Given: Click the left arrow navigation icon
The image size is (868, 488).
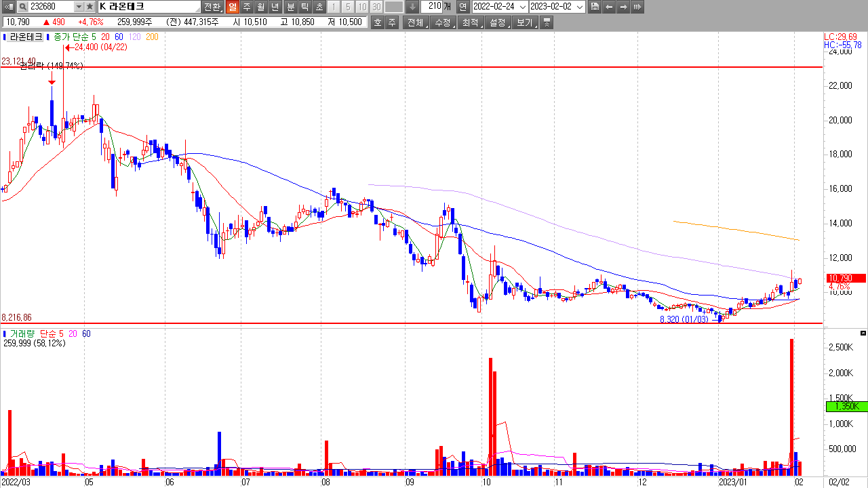Looking at the screenshot, I should [609, 7].
